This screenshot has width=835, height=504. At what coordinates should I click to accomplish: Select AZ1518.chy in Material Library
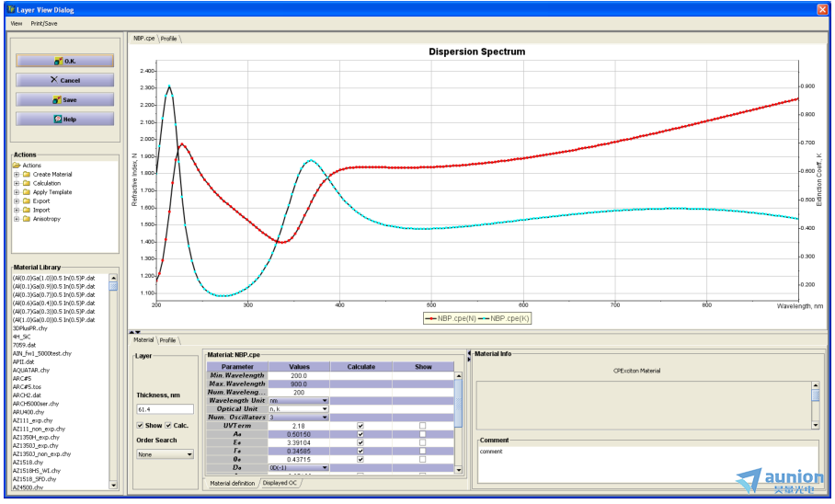[x=28, y=463]
